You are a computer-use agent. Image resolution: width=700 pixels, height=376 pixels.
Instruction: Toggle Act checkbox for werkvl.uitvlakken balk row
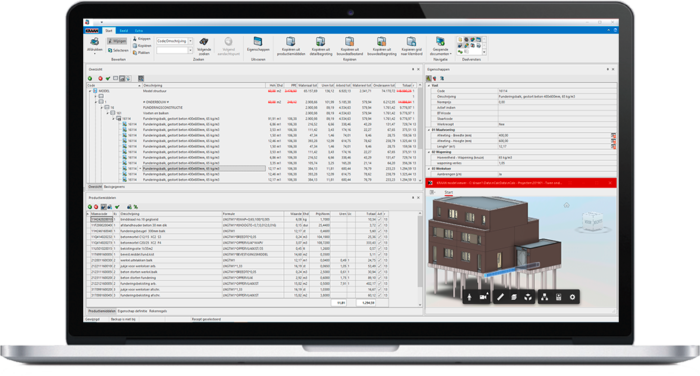[380, 260]
